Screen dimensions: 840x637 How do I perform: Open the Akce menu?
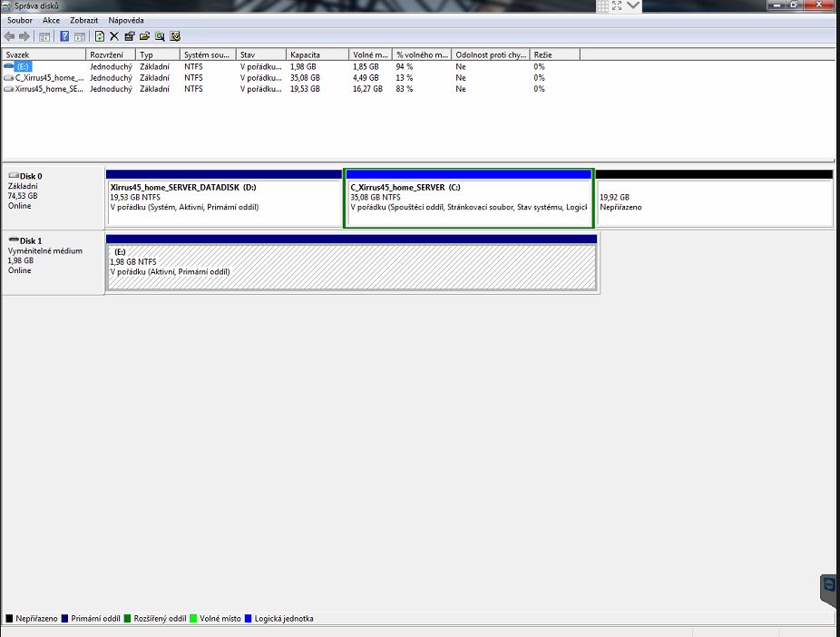click(x=51, y=20)
